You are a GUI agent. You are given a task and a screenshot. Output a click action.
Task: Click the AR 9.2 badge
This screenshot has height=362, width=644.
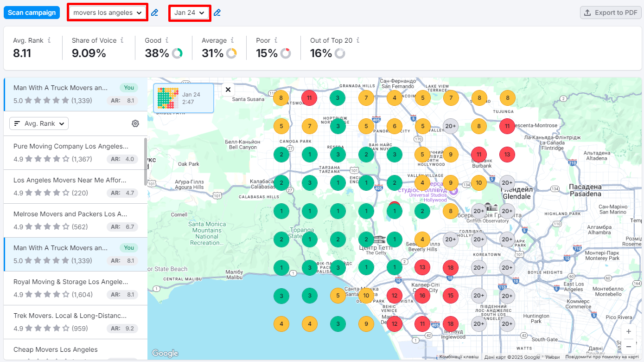(122, 329)
